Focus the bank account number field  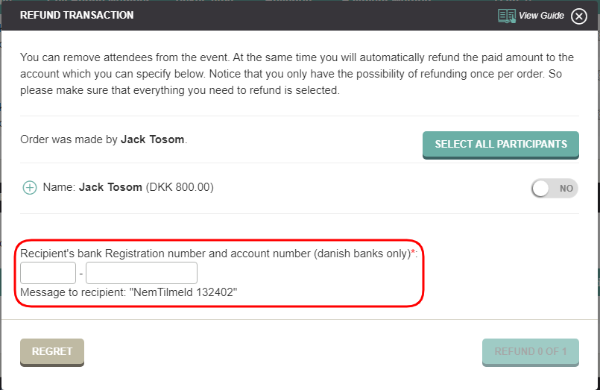click(142, 273)
